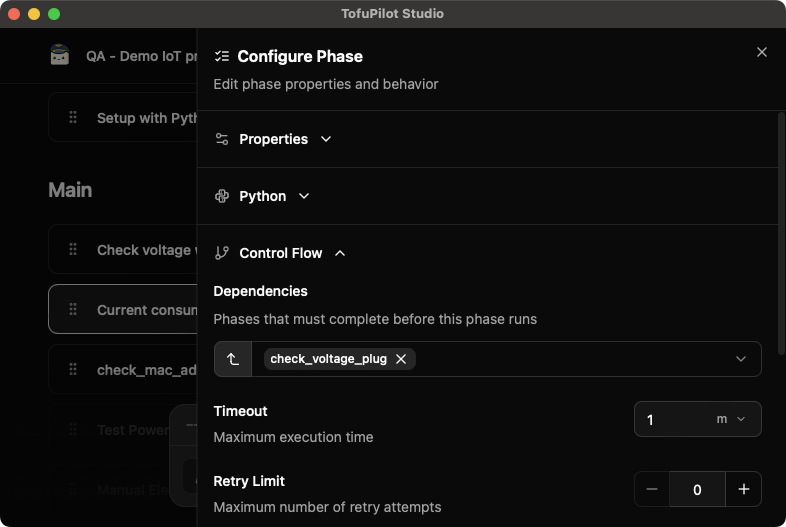Grab the Current consumption drag handle
786x527 pixels.
[73, 309]
